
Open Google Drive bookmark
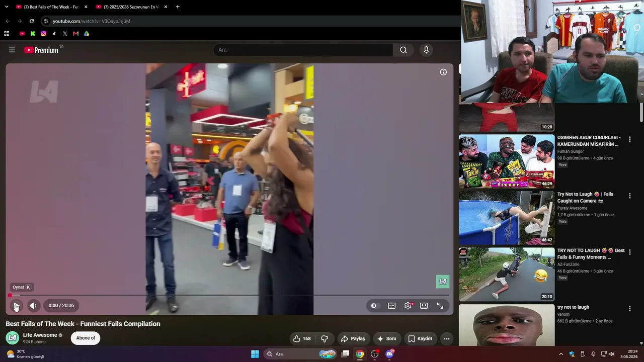pyautogui.click(x=87, y=34)
